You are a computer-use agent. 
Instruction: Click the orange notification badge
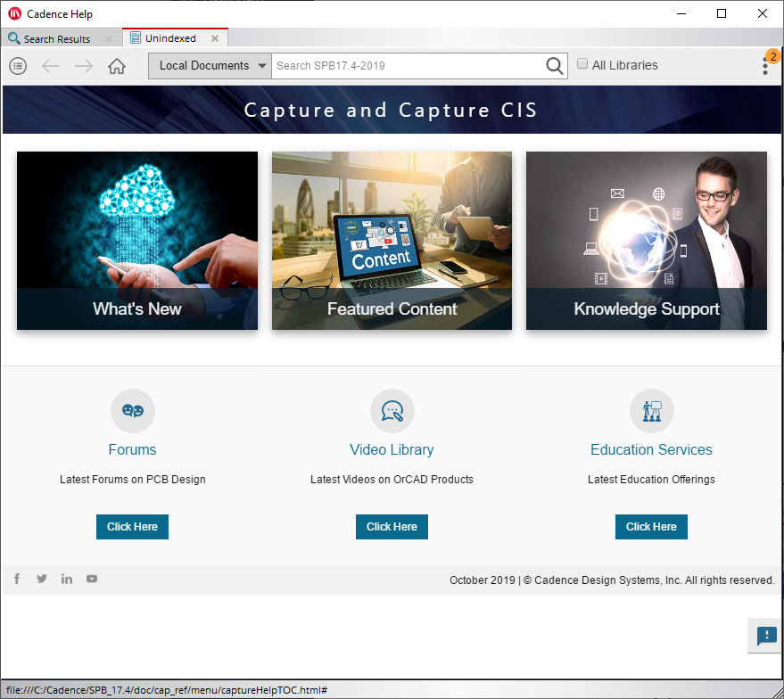click(x=773, y=56)
